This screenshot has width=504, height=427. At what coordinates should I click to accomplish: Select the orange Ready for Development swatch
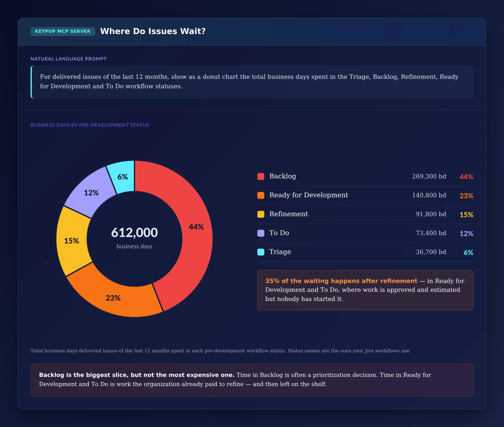pos(261,195)
